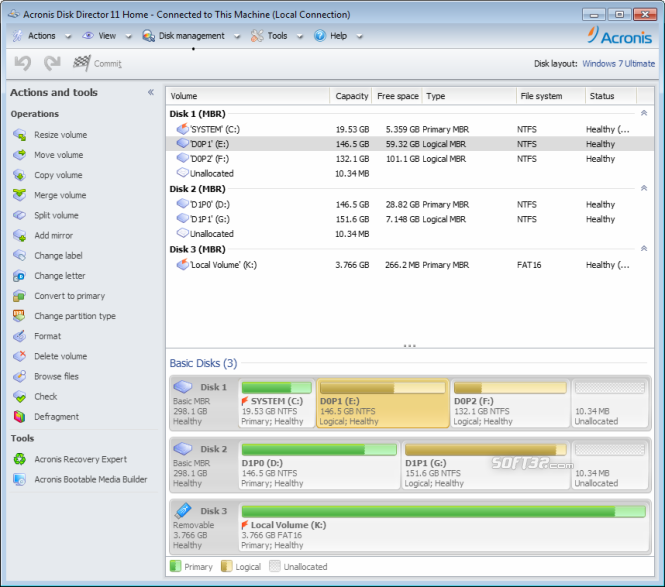Click the Split volume icon
Viewport: 665px width, 587px height.
[x=20, y=215]
